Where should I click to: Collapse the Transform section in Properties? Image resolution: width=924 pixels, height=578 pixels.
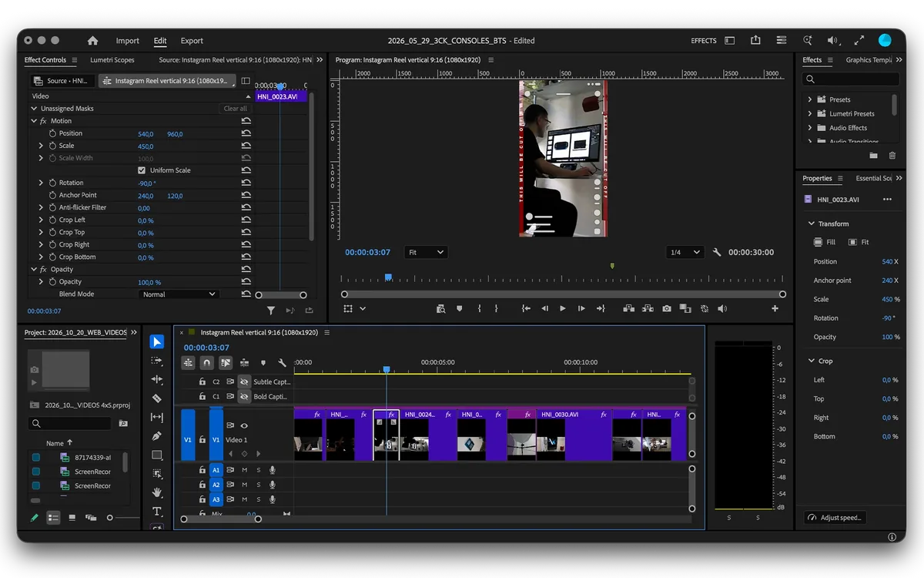click(x=811, y=223)
